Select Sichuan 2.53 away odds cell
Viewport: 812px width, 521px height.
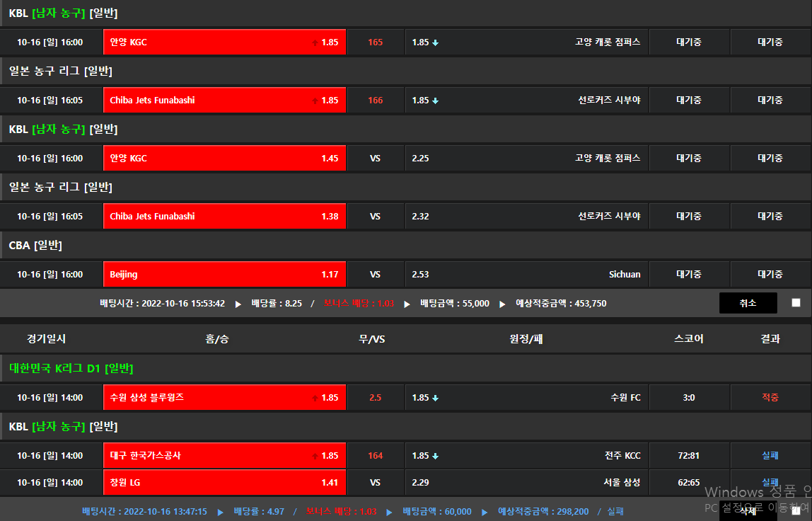point(526,275)
